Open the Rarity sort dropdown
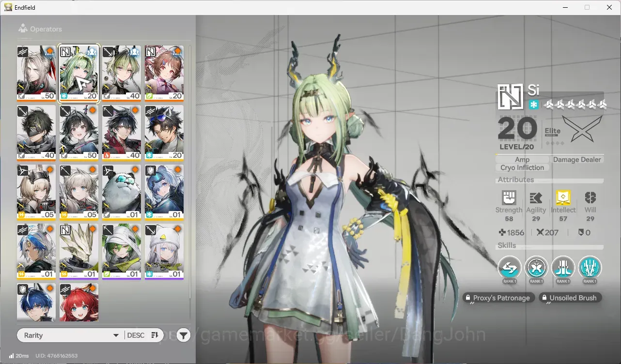 [71, 335]
